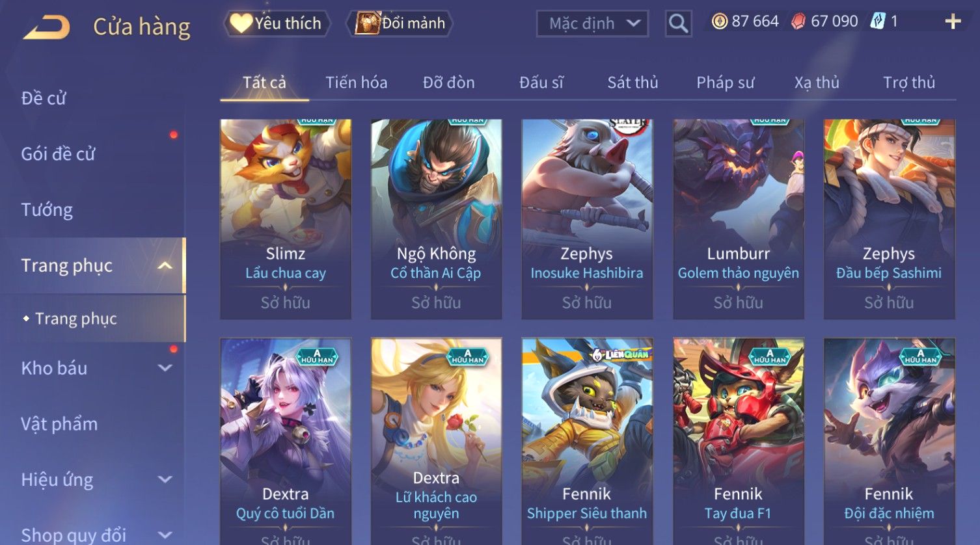Viewport: 980px width, 545px height.
Task: Expand the Kho báu sidebar section
Action: [x=165, y=368]
